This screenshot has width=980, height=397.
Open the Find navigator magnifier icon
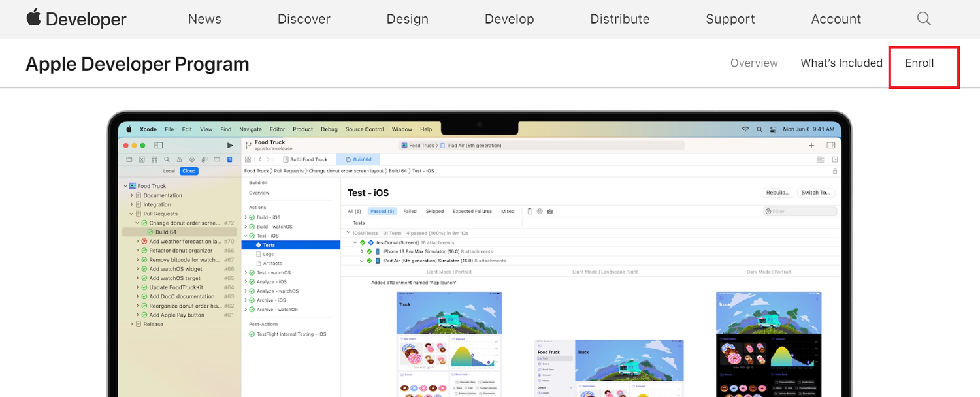167,159
